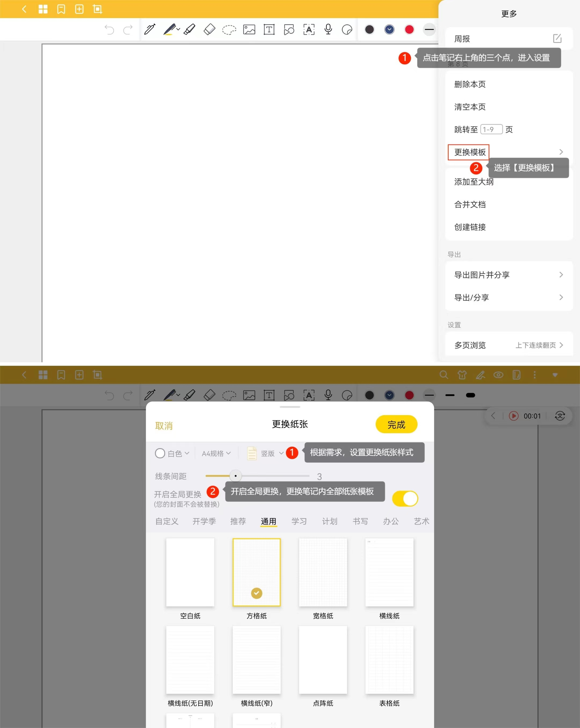Viewport: 580px width, 728px height.
Task: Select 更换模板 menu entry
Action: click(470, 152)
